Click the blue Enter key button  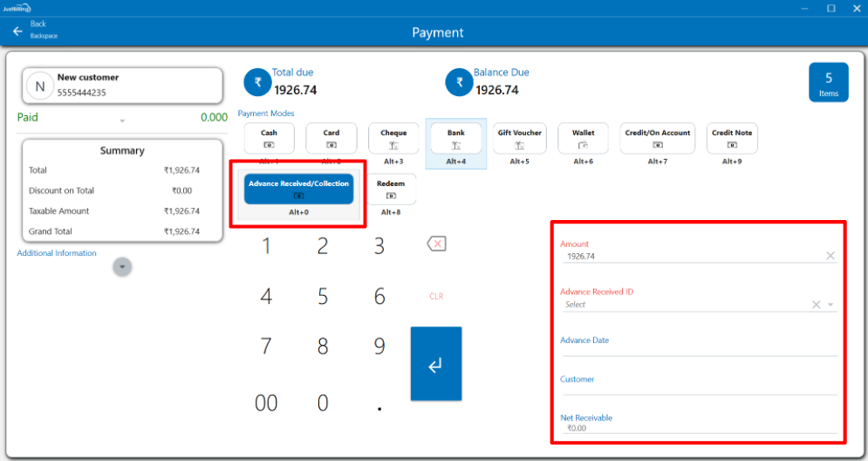(436, 364)
